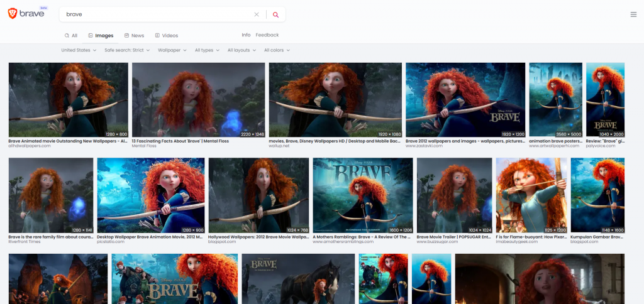Click the News tab newspaper icon
The height and width of the screenshot is (304, 644).
click(126, 36)
